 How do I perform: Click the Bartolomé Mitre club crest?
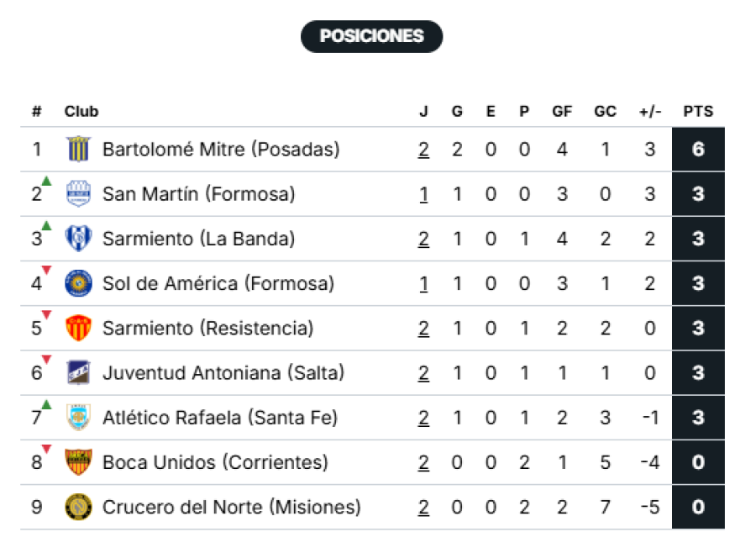click(78, 150)
